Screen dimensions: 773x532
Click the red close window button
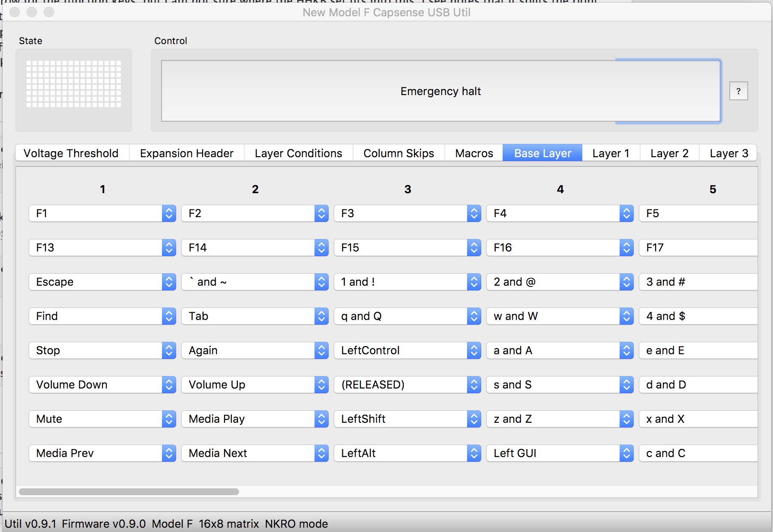15,12
